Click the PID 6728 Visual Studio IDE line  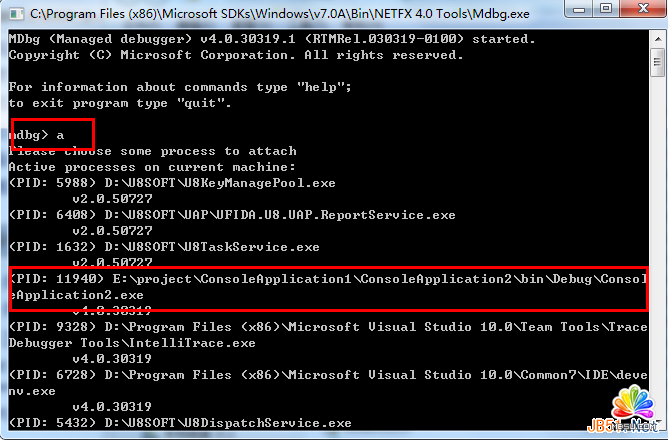point(320,383)
